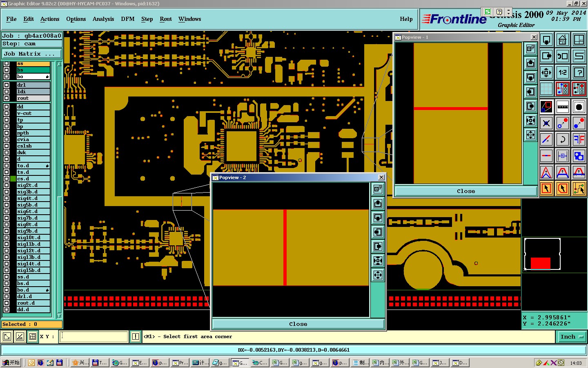This screenshot has width=588, height=368.
Task: Open the Rout menu
Action: (x=166, y=19)
